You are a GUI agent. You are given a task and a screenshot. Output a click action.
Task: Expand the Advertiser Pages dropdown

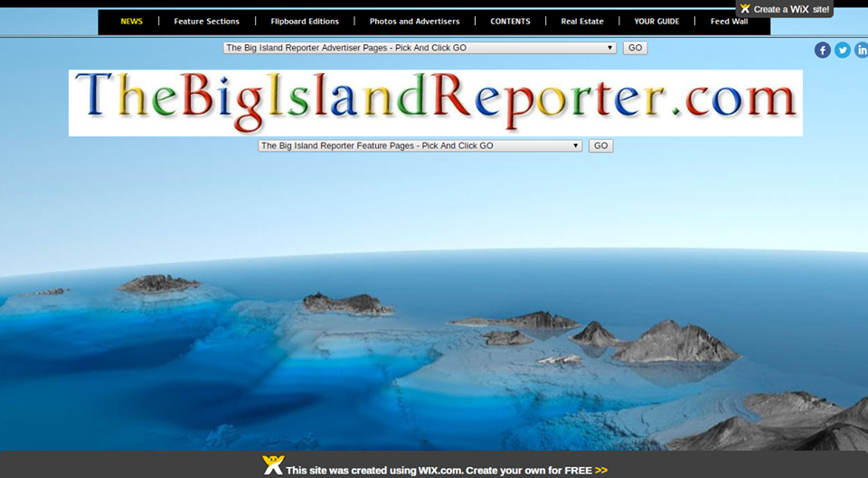[420, 48]
